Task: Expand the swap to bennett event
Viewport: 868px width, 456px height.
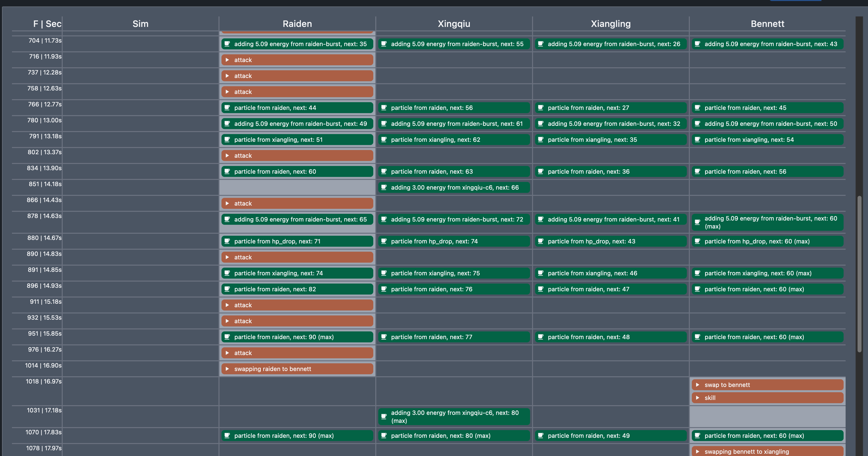Action: click(x=698, y=385)
